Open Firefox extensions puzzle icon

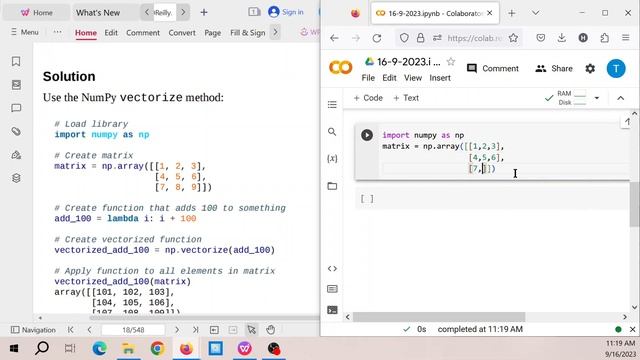[x=604, y=38]
